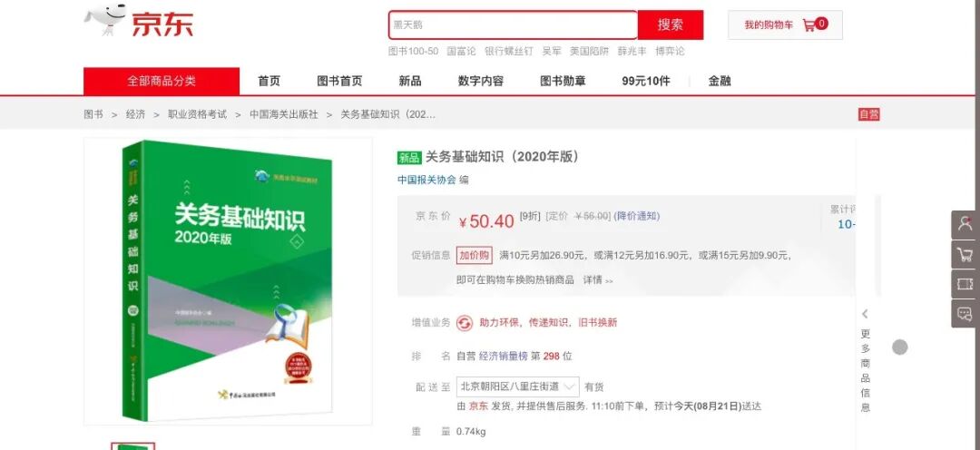Image resolution: width=980 pixels, height=450 pixels.
Task: Click the green book cover image
Action: point(228,281)
